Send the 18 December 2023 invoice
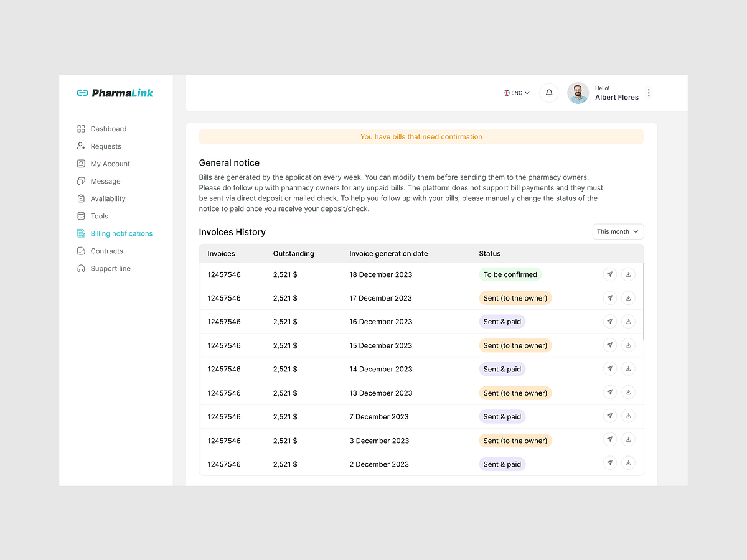Image resolution: width=747 pixels, height=560 pixels. [x=610, y=274]
